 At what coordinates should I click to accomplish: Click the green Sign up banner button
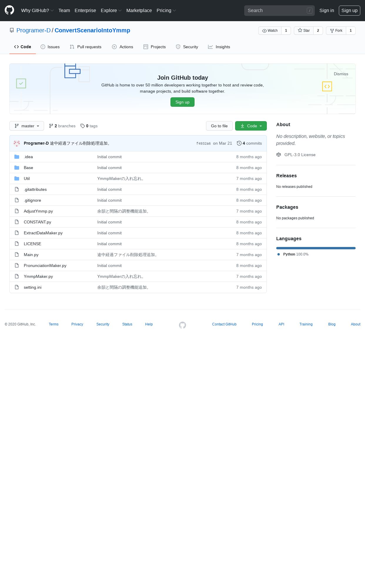tap(182, 102)
